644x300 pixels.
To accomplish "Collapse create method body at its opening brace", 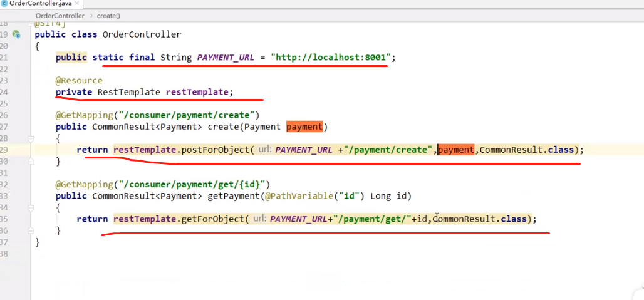I will point(31,139).
